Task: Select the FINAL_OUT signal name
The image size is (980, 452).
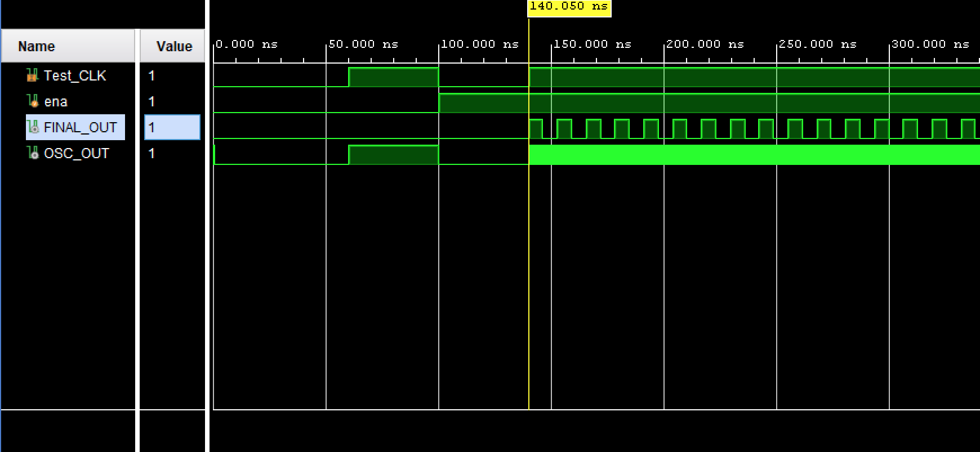Action: (81, 128)
